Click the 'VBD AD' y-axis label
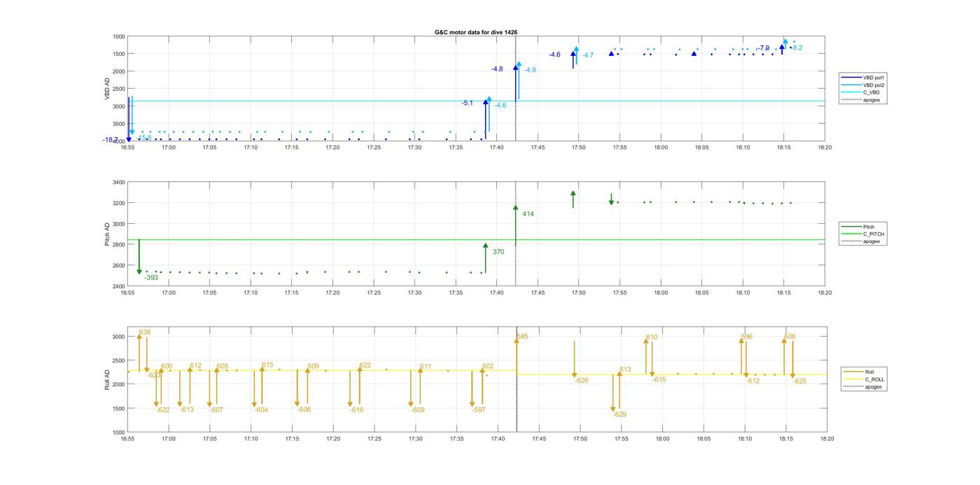980x485 pixels. click(x=107, y=88)
